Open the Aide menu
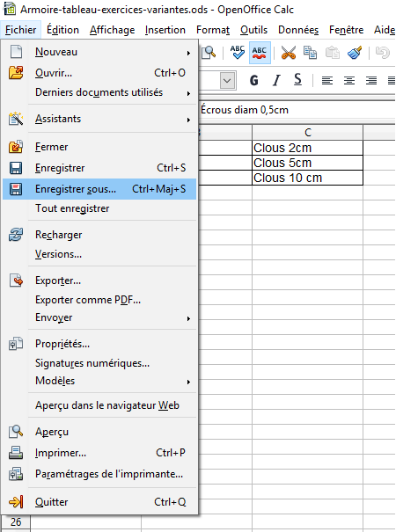This screenshot has height=532, width=396. point(384,30)
